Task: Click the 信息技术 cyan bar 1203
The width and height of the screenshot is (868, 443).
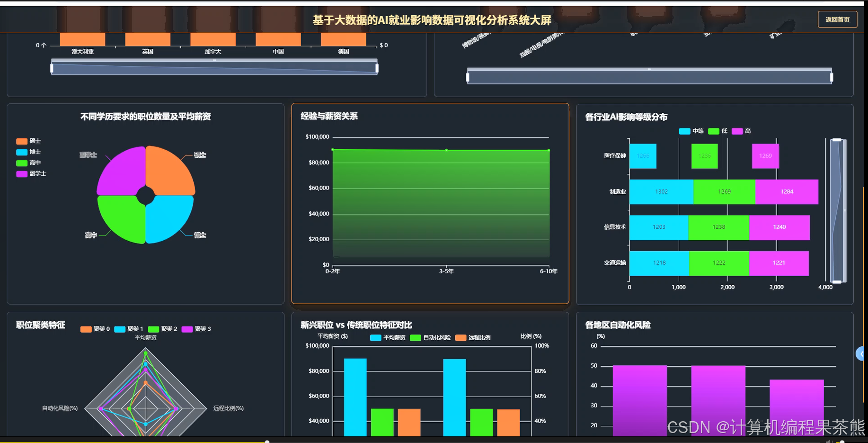Action: [659, 227]
